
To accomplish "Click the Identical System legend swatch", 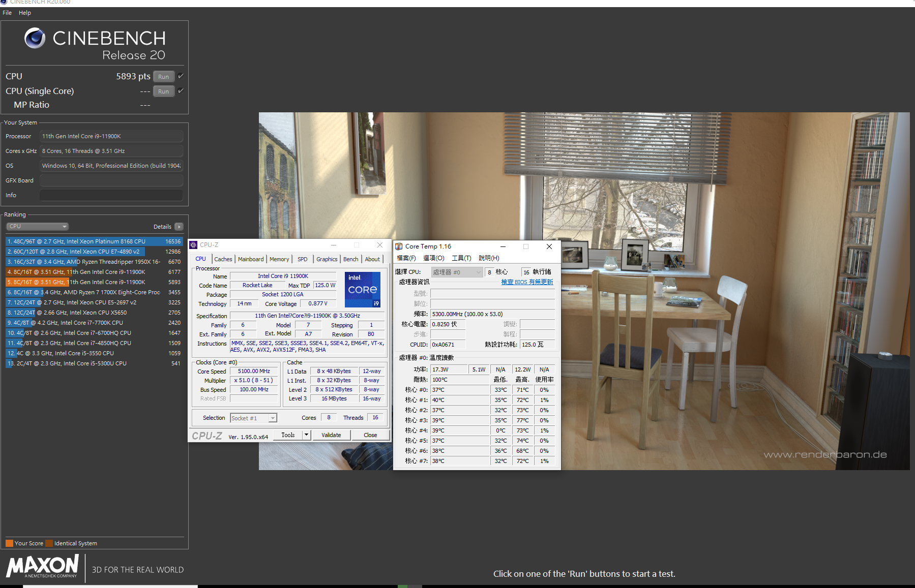I will pos(49,543).
